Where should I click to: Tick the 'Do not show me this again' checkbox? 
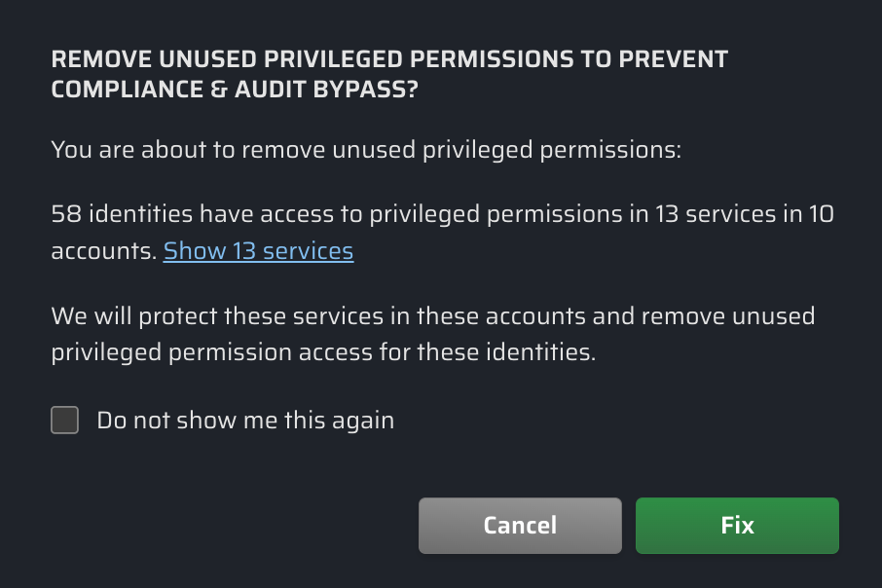coord(65,421)
